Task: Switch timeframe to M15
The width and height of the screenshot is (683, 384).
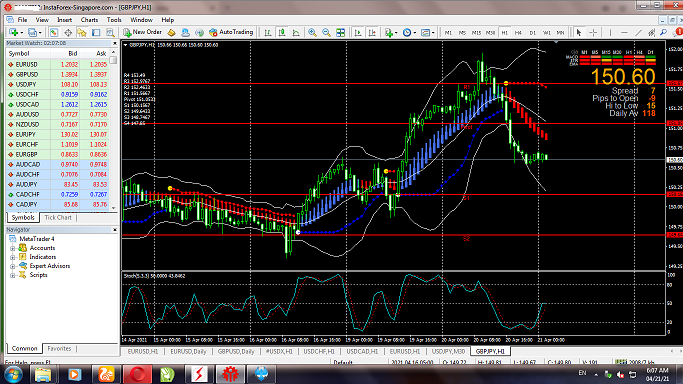Action: point(476,33)
